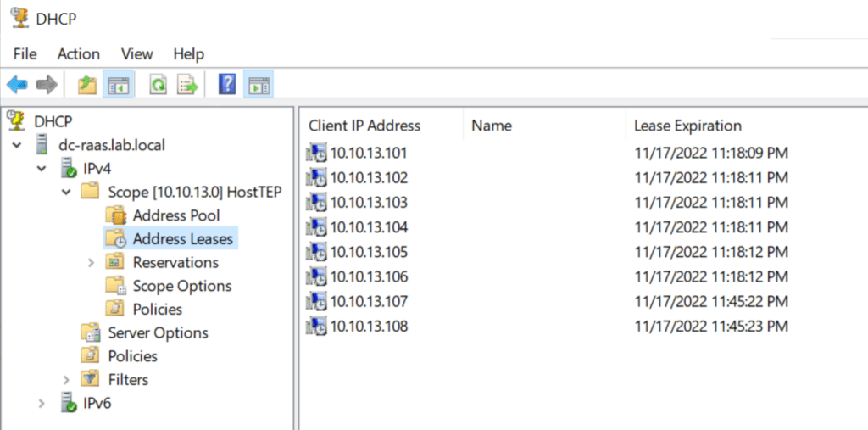Expand the IPv6 tree node
This screenshot has height=430, width=868.
(x=42, y=404)
